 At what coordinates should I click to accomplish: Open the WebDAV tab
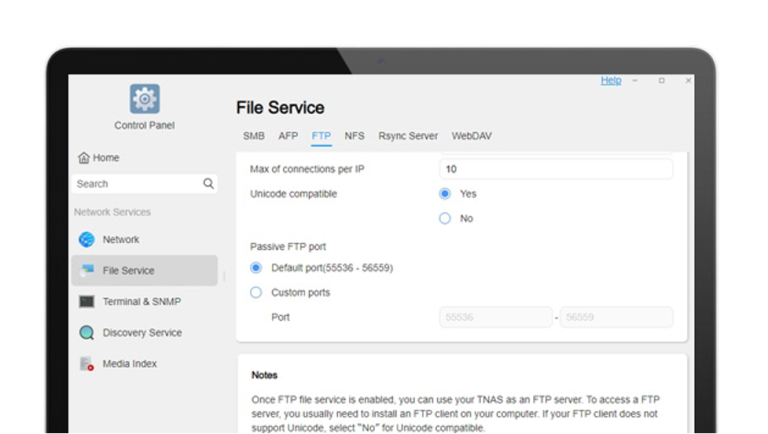point(471,136)
